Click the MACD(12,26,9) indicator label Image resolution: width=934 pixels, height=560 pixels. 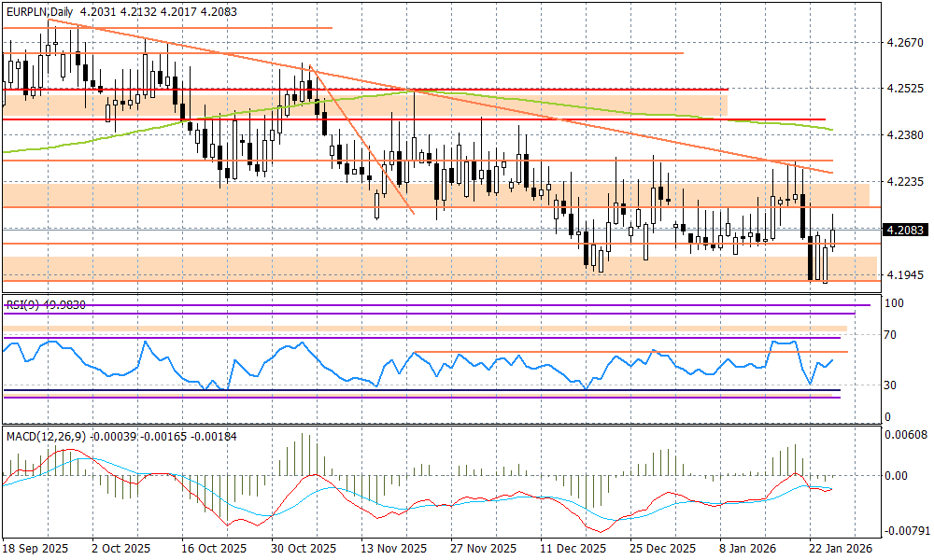(43, 436)
